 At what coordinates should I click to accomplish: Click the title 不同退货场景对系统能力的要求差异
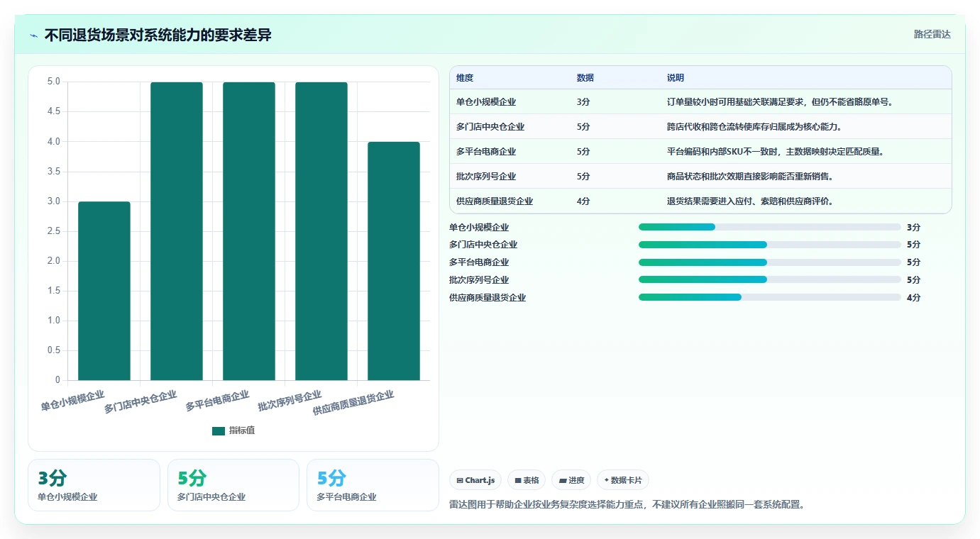coord(158,35)
